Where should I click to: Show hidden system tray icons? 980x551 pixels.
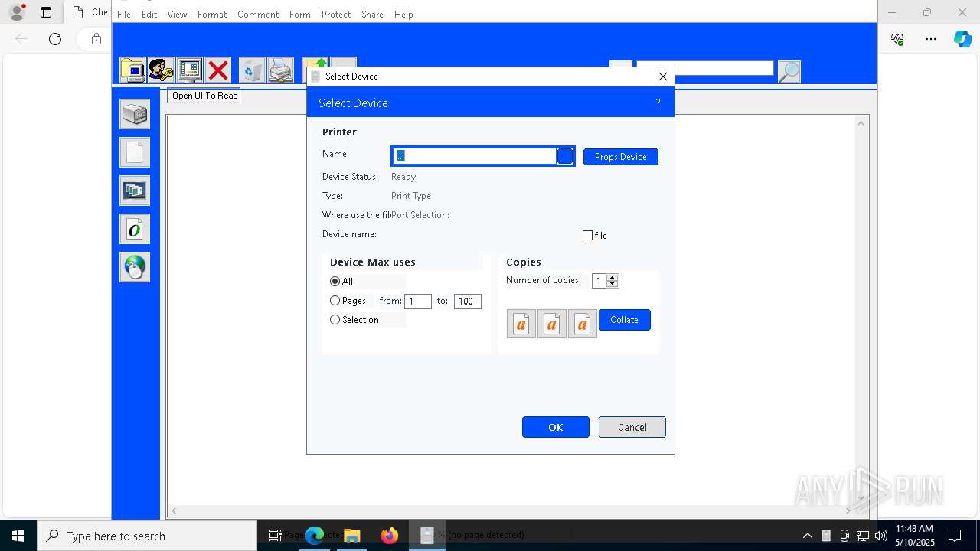coord(807,536)
